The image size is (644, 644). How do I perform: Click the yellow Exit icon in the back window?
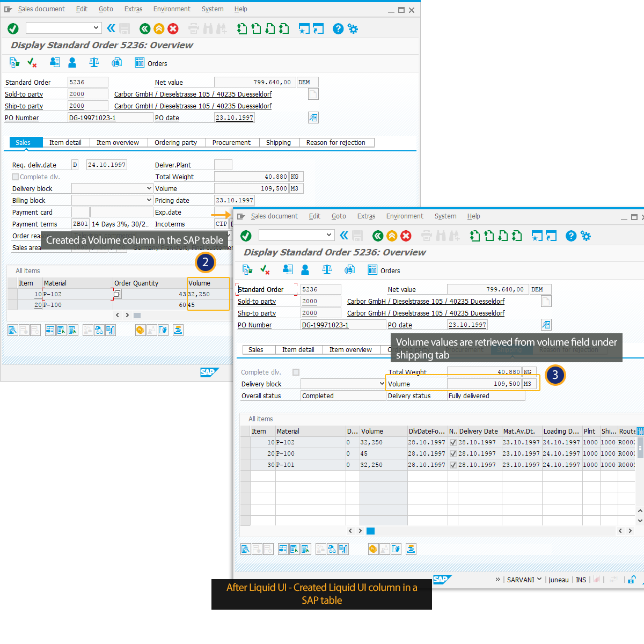coord(159,28)
